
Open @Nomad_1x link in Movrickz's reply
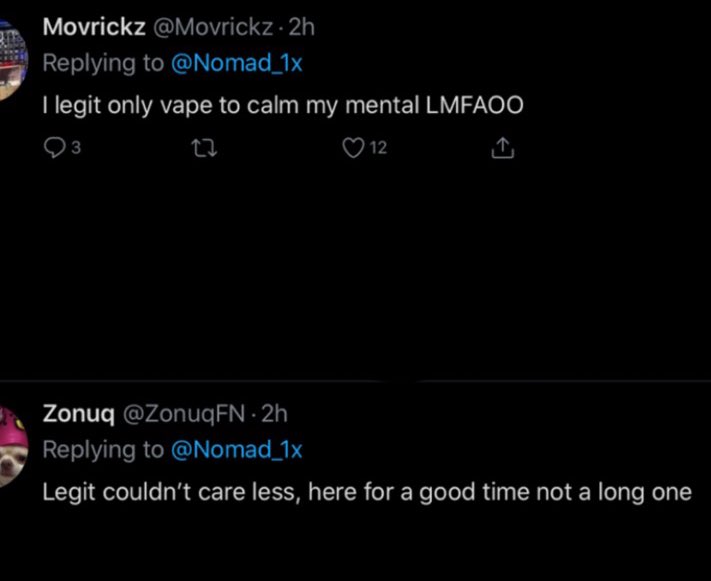click(x=237, y=63)
